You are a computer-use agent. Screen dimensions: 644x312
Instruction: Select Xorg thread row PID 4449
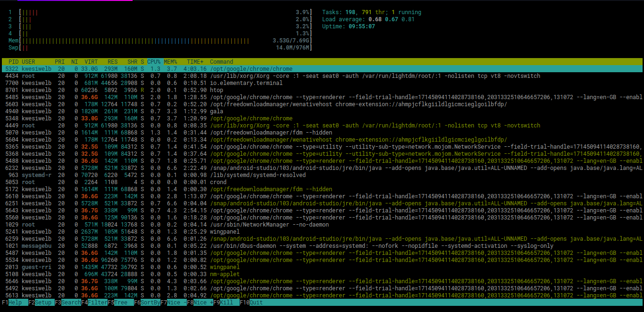[322, 126]
